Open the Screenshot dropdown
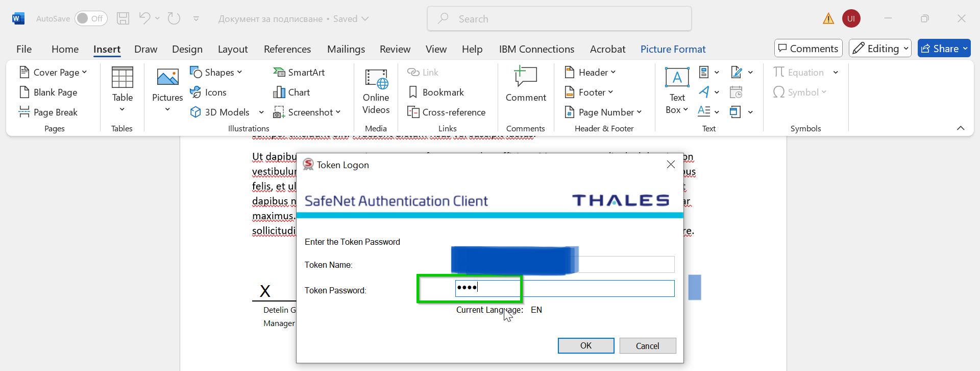This screenshot has width=980, height=371. tap(307, 112)
